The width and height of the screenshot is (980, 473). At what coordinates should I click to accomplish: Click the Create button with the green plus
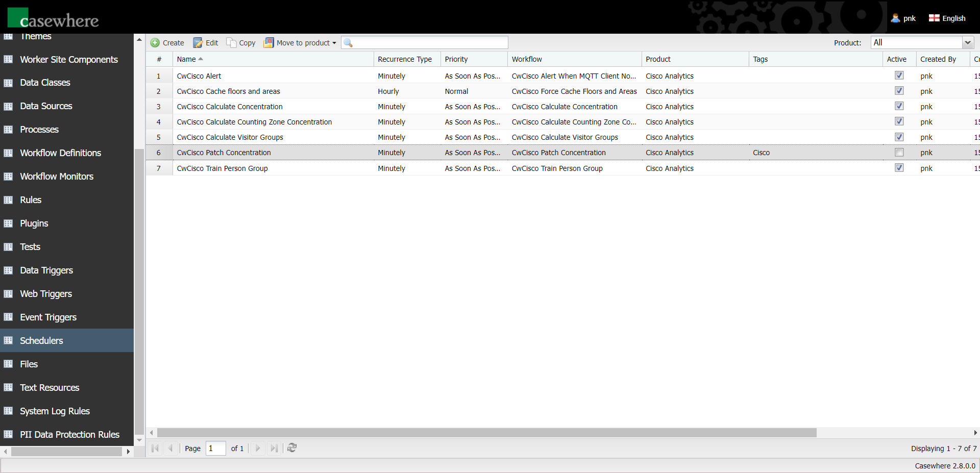pos(167,43)
